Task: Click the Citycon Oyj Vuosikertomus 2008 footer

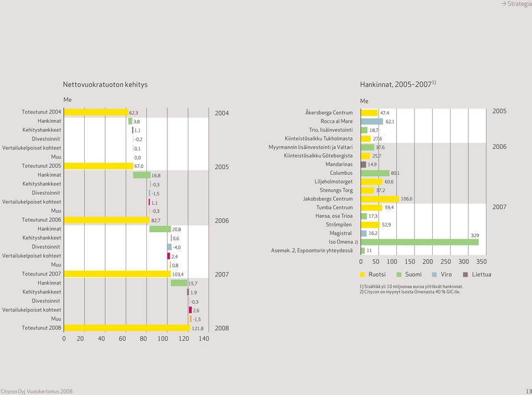Action: [x=37, y=391]
